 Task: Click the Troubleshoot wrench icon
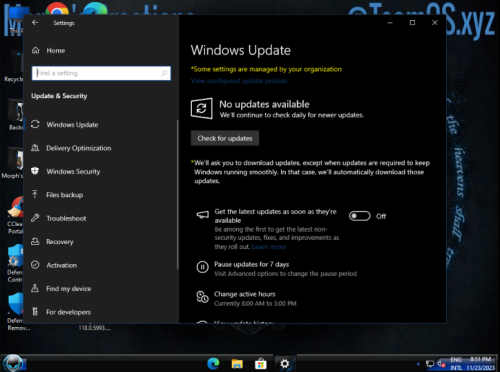[35, 218]
